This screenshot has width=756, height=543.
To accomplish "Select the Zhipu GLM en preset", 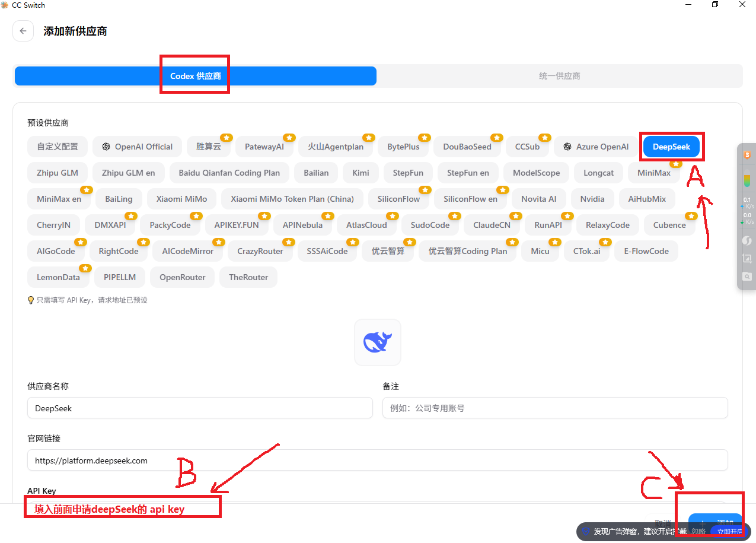I will (129, 173).
